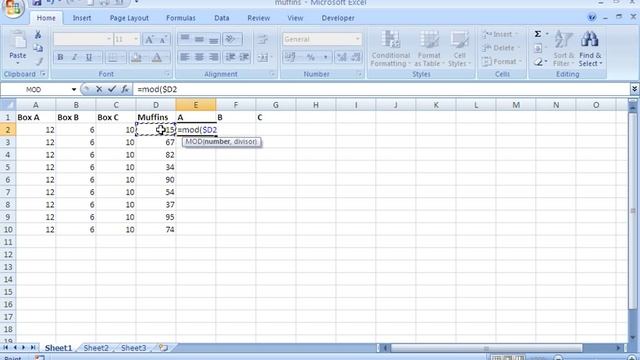Image resolution: width=640 pixels, height=360 pixels.
Task: Click the Increase Decimal icon
Action: [341, 57]
